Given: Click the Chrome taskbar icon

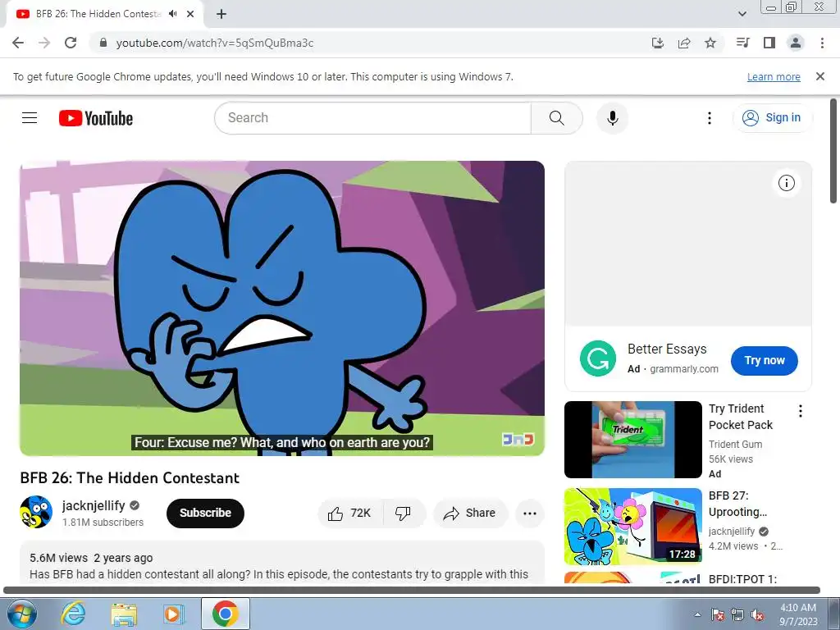Looking at the screenshot, I should click(226, 614).
